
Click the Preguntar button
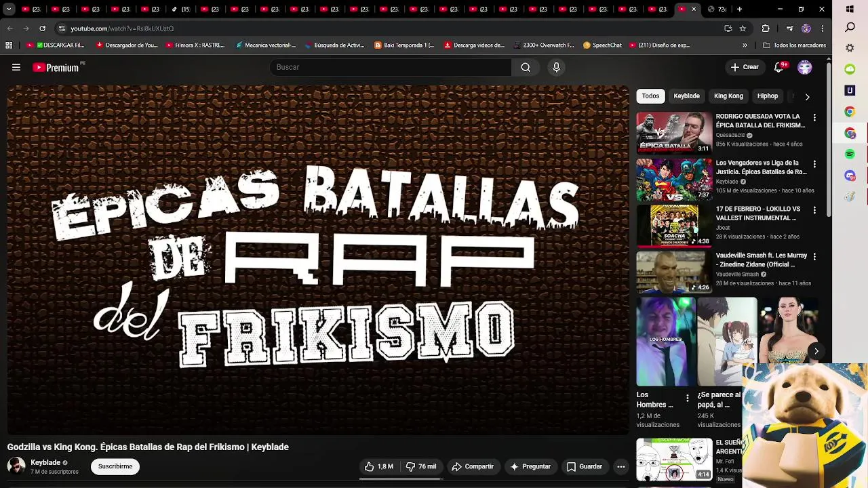coord(530,466)
